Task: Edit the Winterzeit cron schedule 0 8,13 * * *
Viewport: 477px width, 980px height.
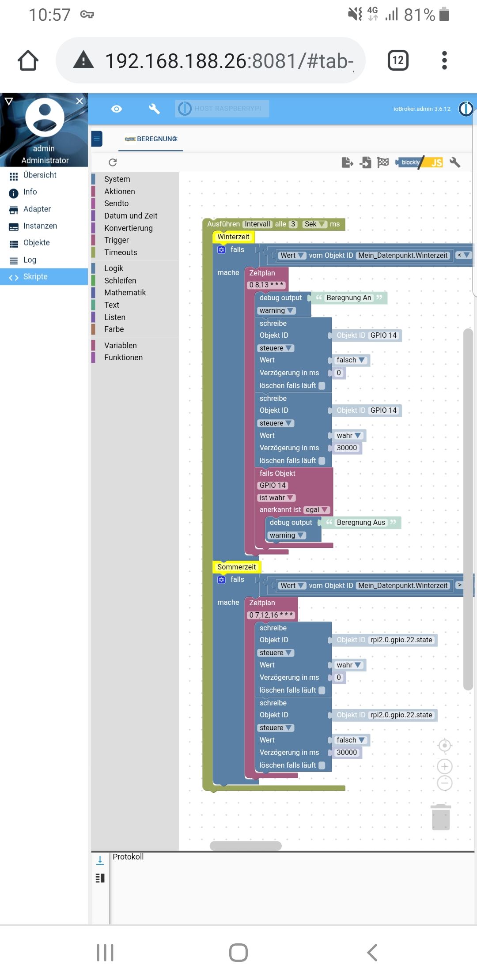Action: tap(266, 285)
